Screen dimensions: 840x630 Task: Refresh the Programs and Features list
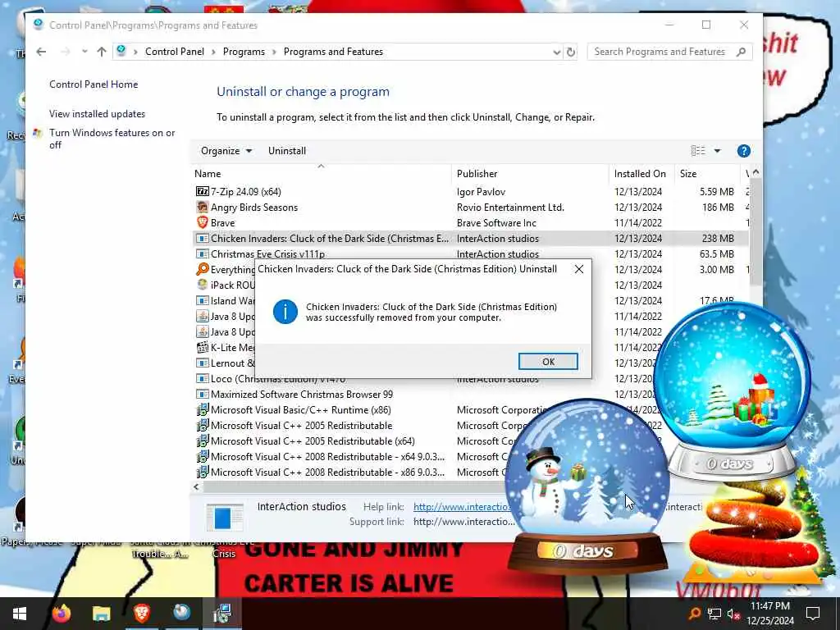click(571, 52)
